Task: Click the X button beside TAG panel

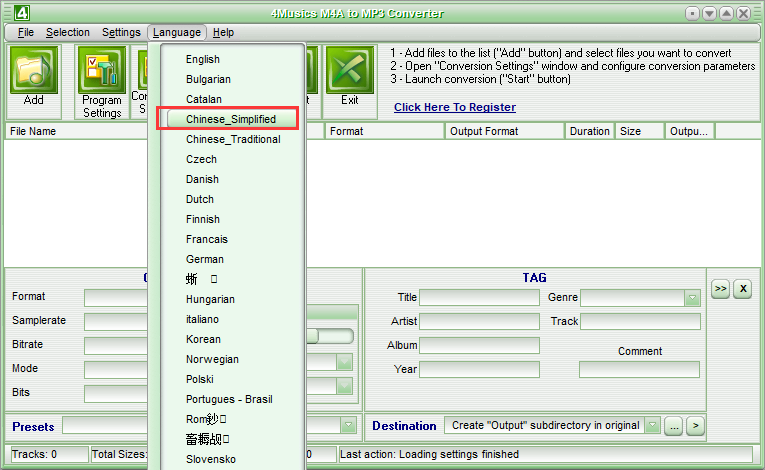Action: point(743,288)
